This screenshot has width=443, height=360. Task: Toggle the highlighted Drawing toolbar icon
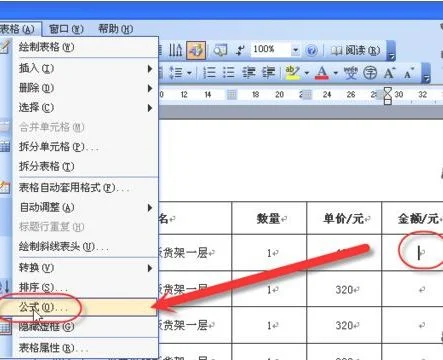(x=196, y=50)
